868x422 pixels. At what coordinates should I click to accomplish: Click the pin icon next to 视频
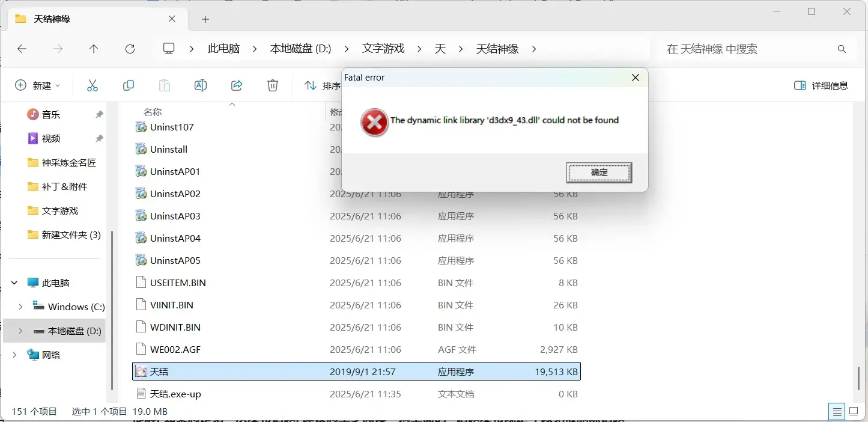tap(99, 138)
